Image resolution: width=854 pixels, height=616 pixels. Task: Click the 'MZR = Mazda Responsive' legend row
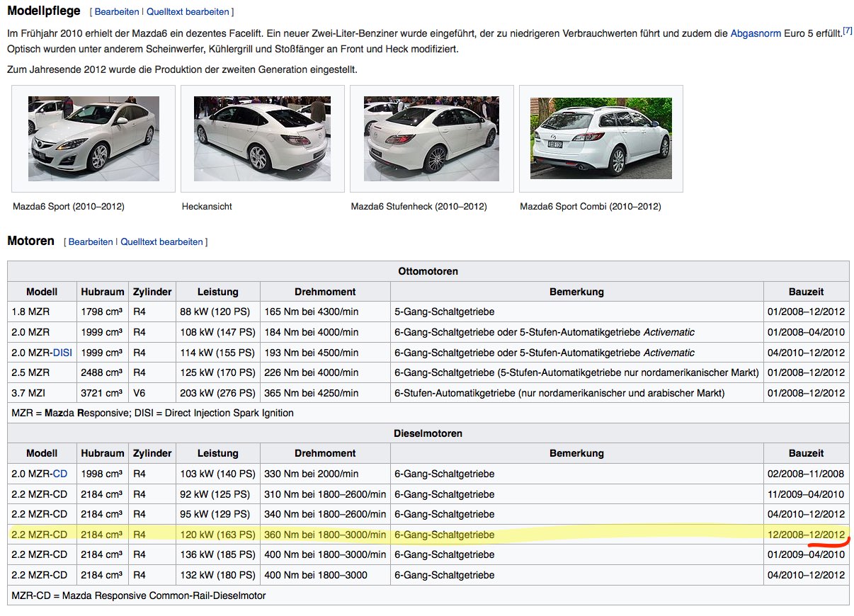(428, 413)
